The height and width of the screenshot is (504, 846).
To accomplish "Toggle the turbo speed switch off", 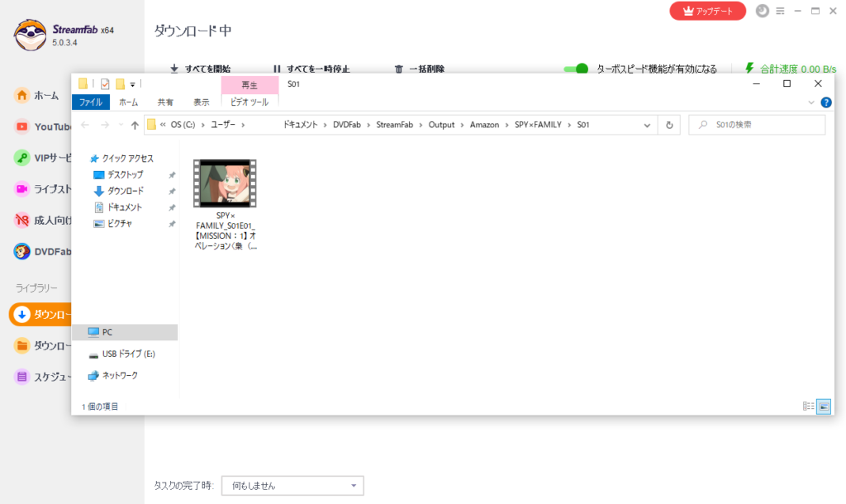I will pyautogui.click(x=576, y=69).
